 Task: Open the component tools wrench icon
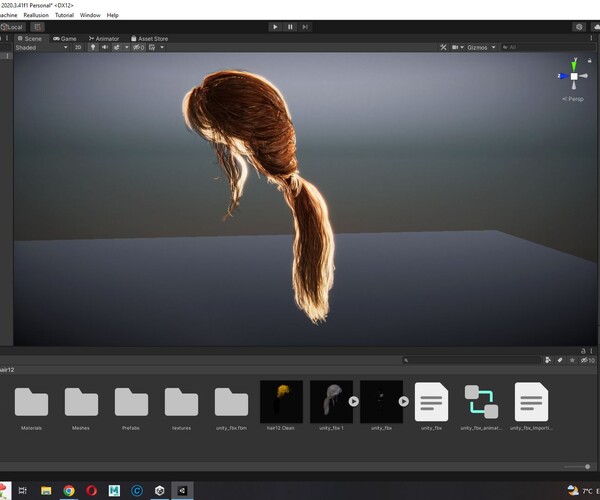pos(443,47)
